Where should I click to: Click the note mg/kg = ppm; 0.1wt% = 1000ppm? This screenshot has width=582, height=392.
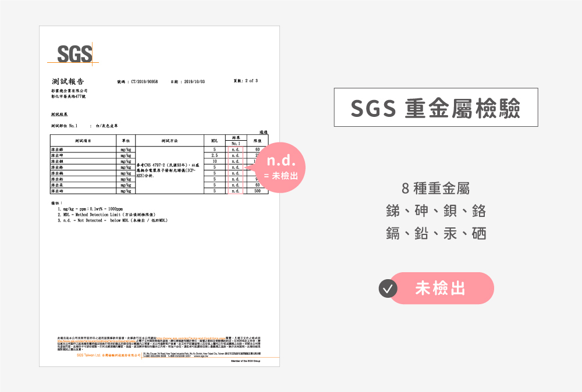coord(90,209)
